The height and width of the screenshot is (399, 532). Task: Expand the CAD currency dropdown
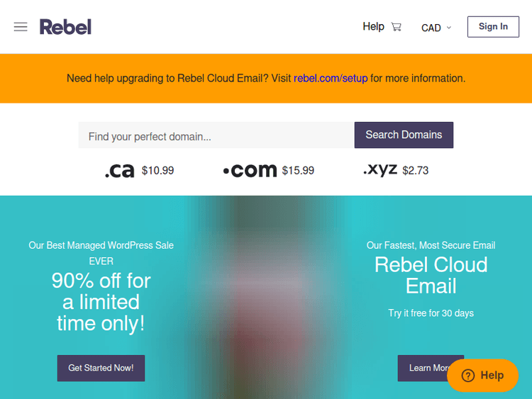(x=436, y=28)
